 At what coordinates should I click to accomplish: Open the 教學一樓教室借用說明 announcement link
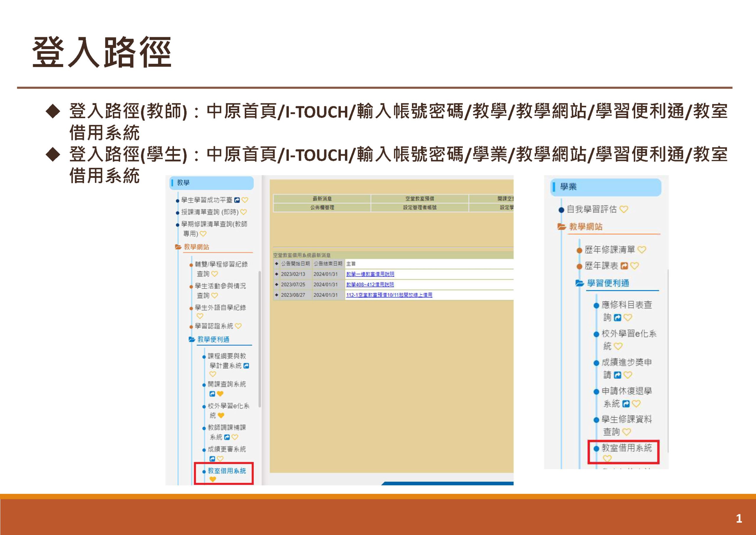pos(370,274)
